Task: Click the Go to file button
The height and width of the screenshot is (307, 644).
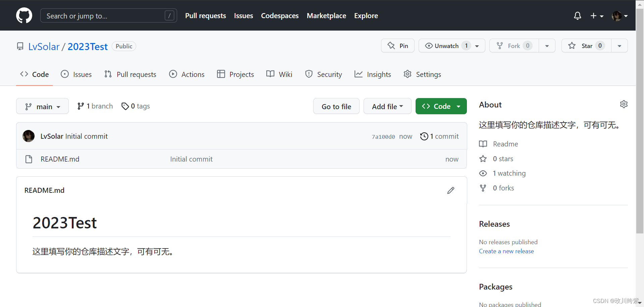Action: click(x=336, y=106)
